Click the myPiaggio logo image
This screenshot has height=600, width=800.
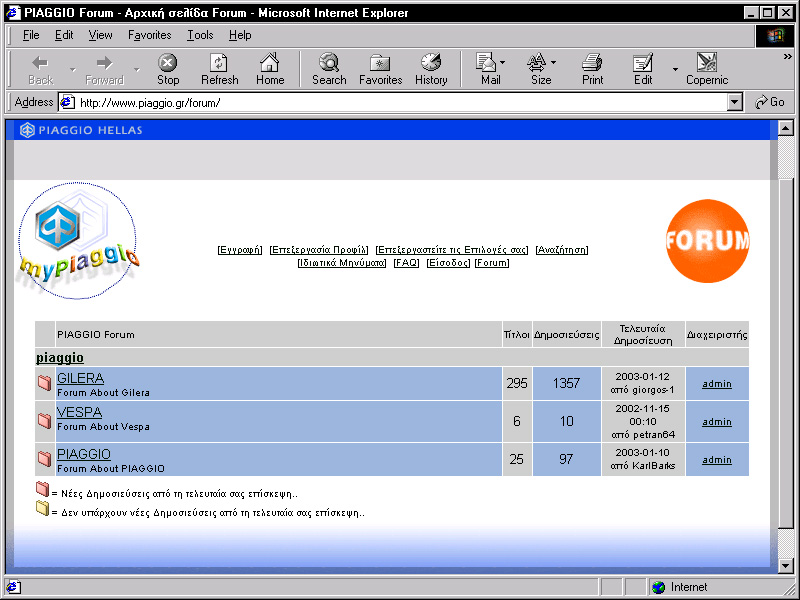point(78,240)
